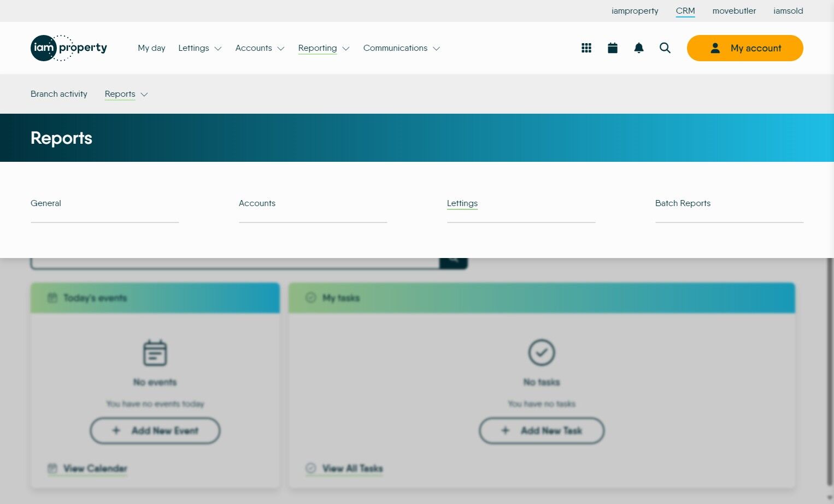Open the My day menu

151,48
